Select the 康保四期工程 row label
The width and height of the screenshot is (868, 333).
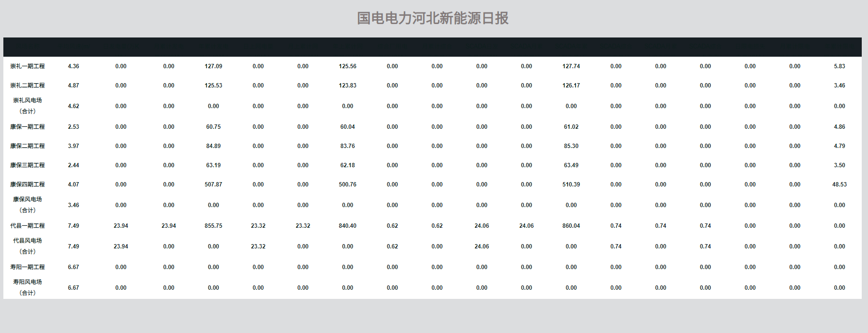[x=27, y=185]
